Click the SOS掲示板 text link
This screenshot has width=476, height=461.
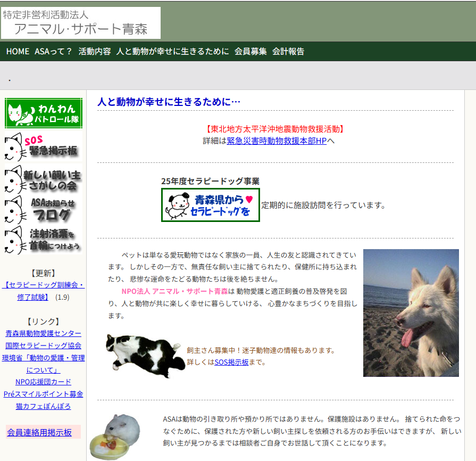(231, 362)
